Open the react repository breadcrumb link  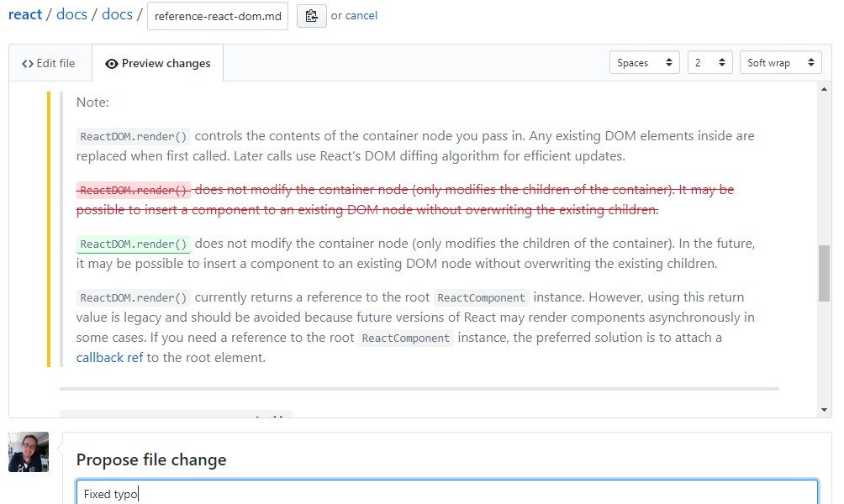[24, 14]
